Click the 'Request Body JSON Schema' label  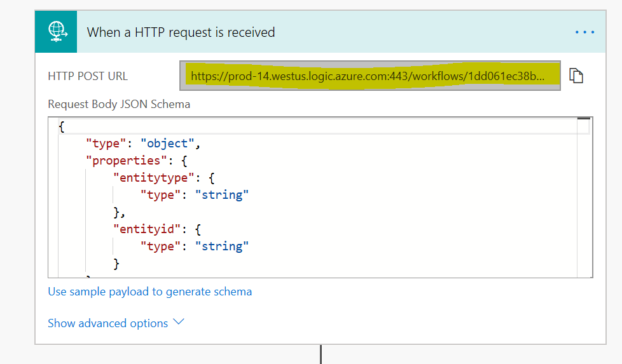tap(119, 104)
